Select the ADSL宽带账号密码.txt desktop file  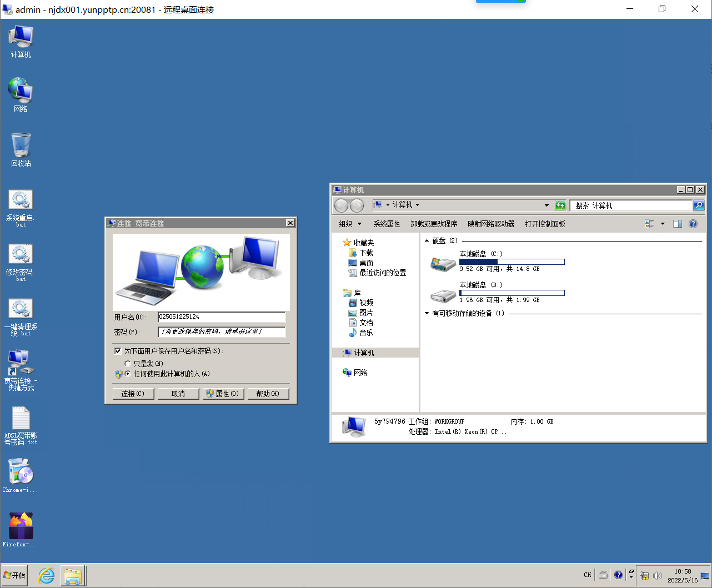[x=21, y=419]
